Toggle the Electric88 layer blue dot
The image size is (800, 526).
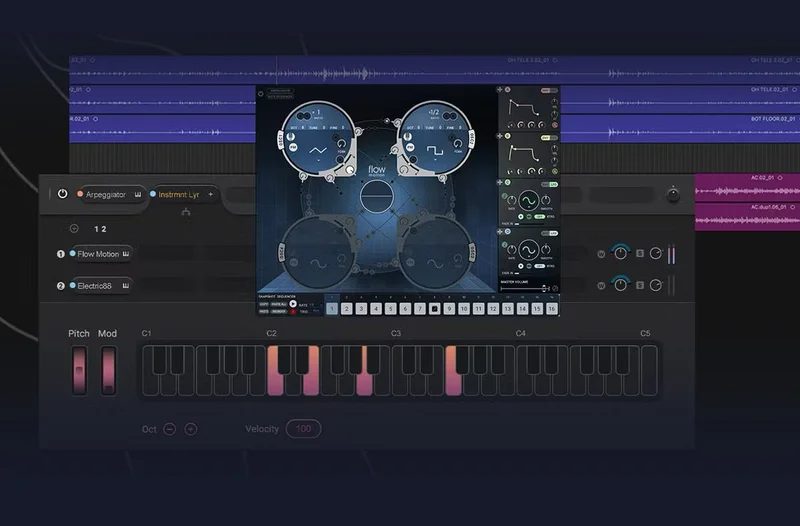[x=72, y=285]
